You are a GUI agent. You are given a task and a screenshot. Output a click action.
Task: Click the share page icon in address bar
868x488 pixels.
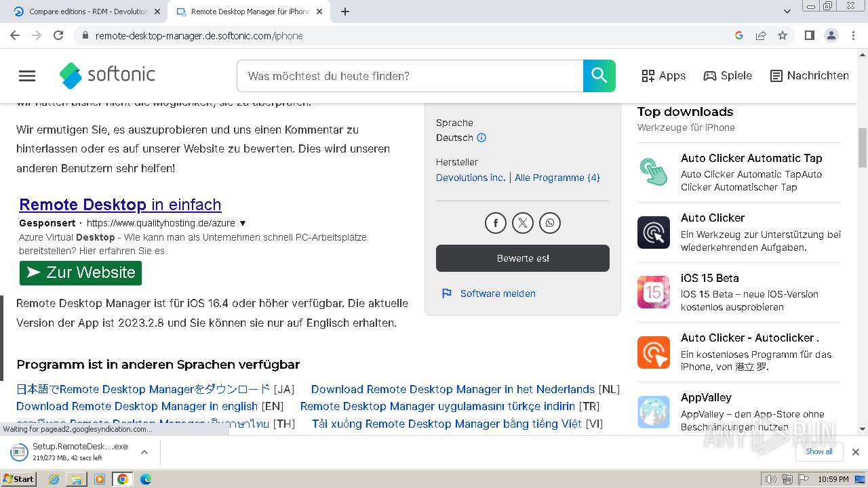pos(761,35)
